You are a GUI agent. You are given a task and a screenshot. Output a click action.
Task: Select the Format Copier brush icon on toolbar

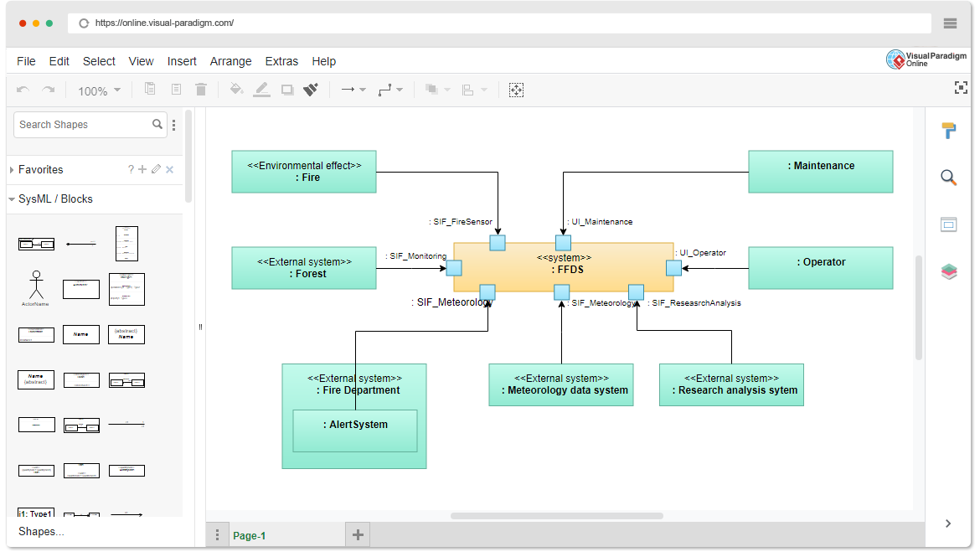pos(311,90)
